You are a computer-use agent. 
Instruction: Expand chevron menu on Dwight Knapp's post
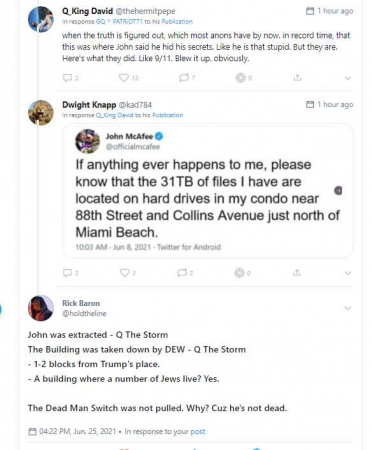[x=347, y=273]
